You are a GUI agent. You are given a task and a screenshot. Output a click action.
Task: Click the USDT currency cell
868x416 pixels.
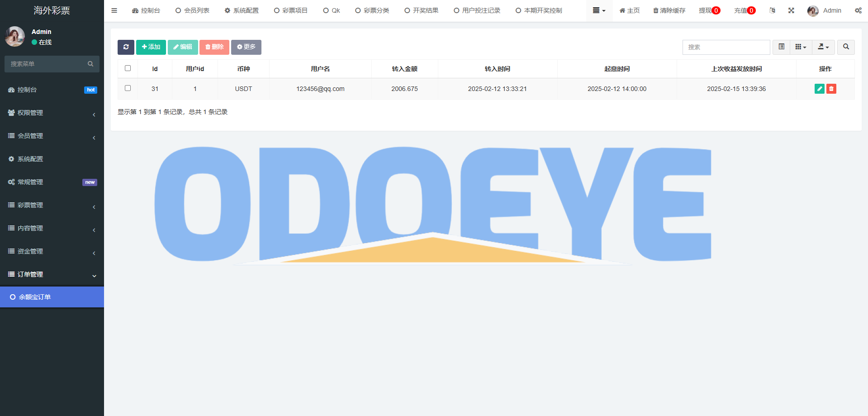click(x=243, y=89)
